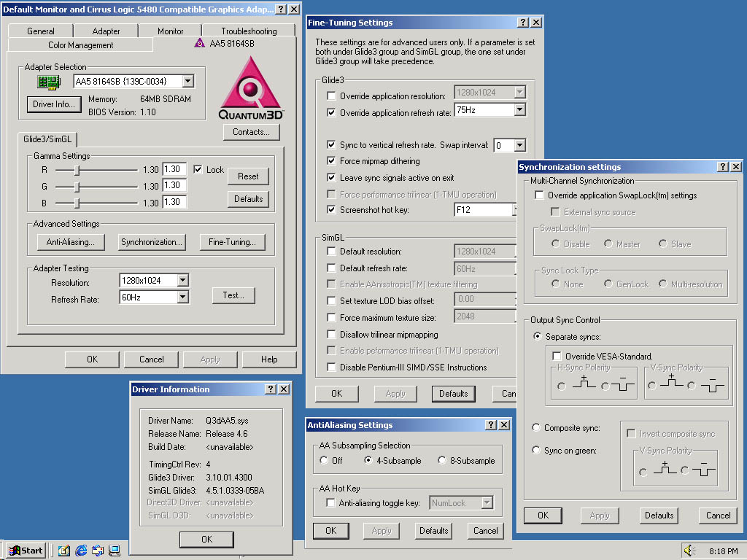Enable Override application resolution checkbox
The width and height of the screenshot is (747, 560).
[x=332, y=96]
